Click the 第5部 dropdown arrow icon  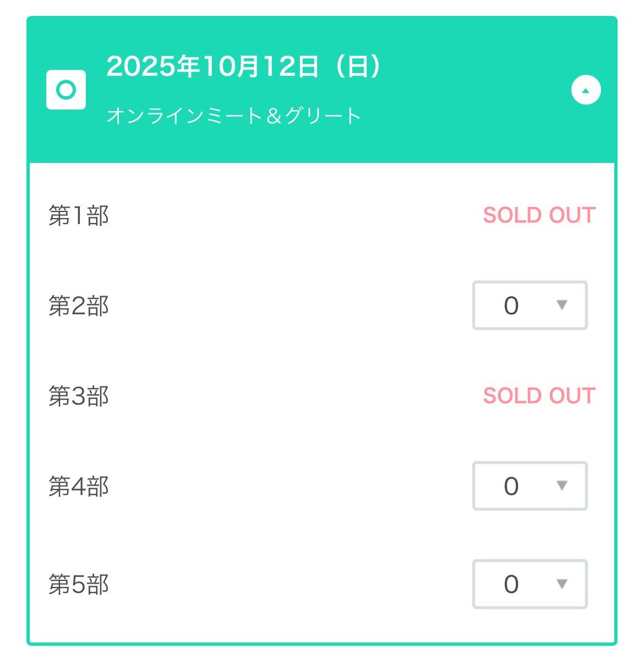[x=562, y=584]
